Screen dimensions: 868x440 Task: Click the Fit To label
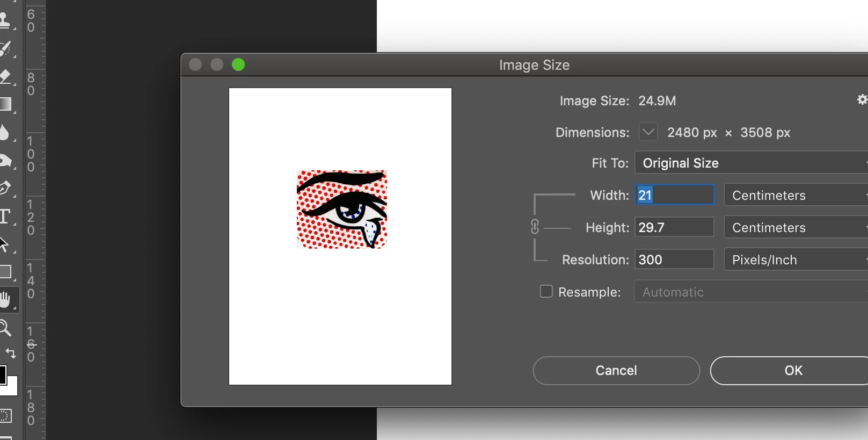610,163
